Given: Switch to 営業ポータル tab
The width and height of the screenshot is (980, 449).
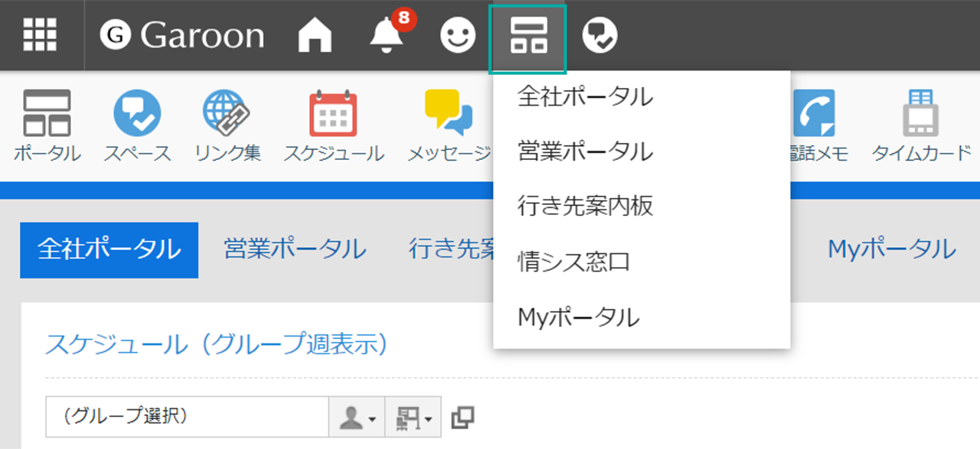Looking at the screenshot, I should [x=295, y=249].
